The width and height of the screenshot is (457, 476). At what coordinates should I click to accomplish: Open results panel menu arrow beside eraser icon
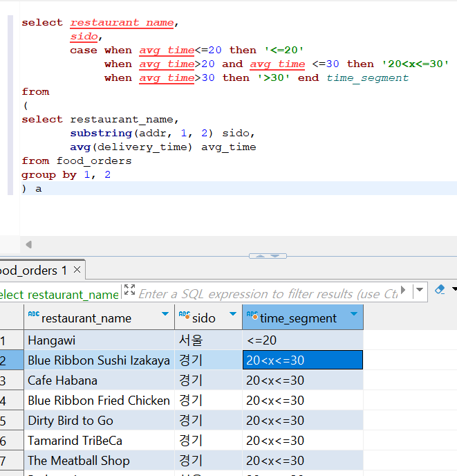[454, 289]
